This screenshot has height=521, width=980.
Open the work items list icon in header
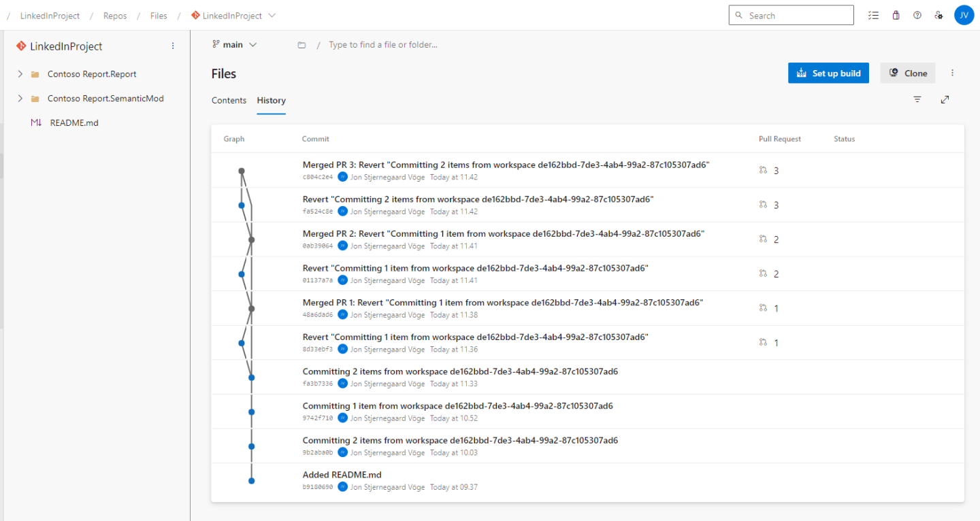tap(874, 16)
